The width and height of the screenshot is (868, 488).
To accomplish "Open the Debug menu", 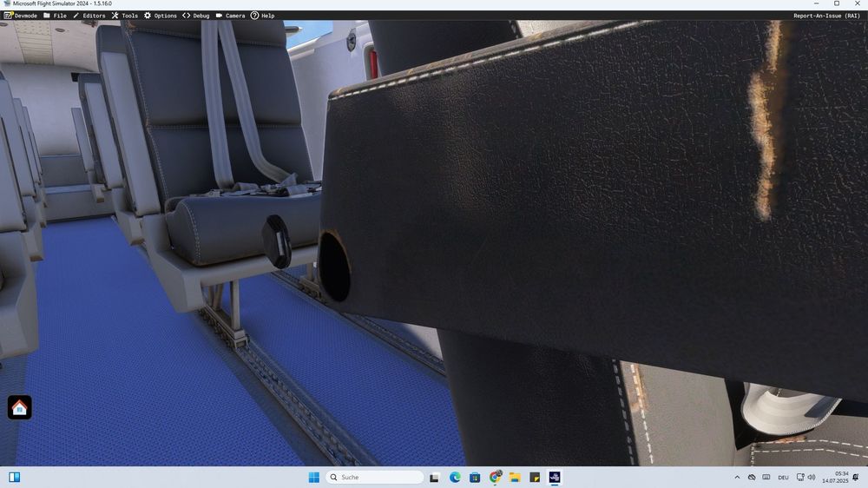I will point(195,16).
